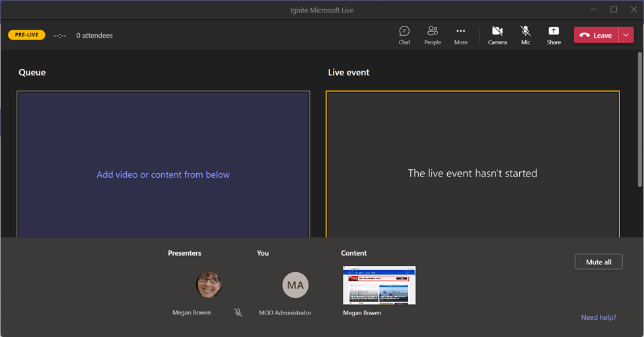
Task: Expand the Leave options dropdown arrow
Action: click(626, 35)
